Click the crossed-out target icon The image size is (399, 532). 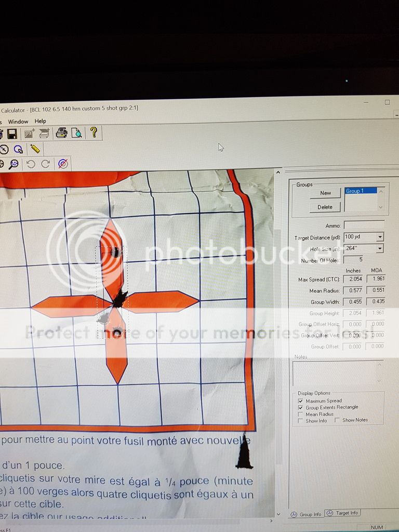coord(63,164)
